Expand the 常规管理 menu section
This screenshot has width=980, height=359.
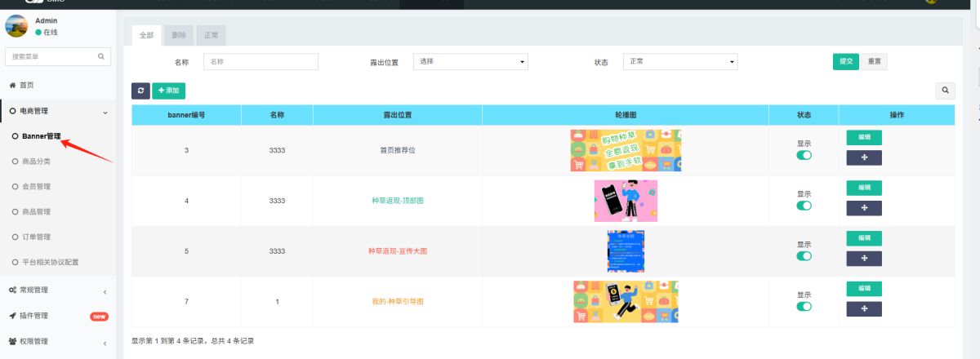tap(56, 290)
